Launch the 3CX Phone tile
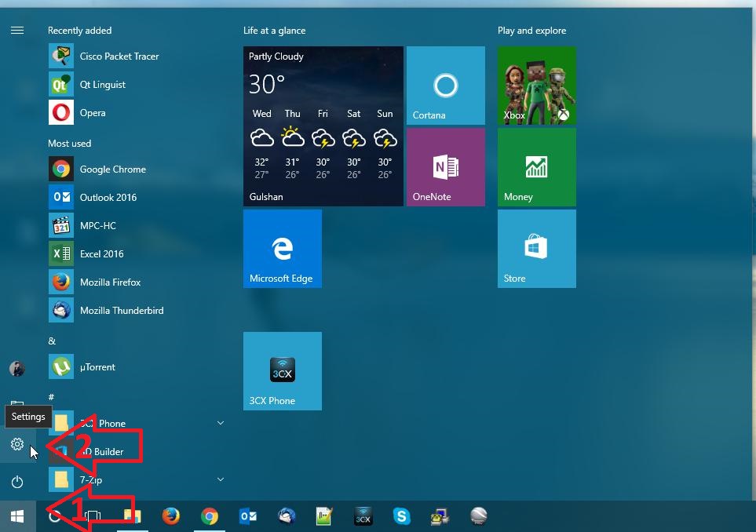756x532 pixels. click(282, 370)
